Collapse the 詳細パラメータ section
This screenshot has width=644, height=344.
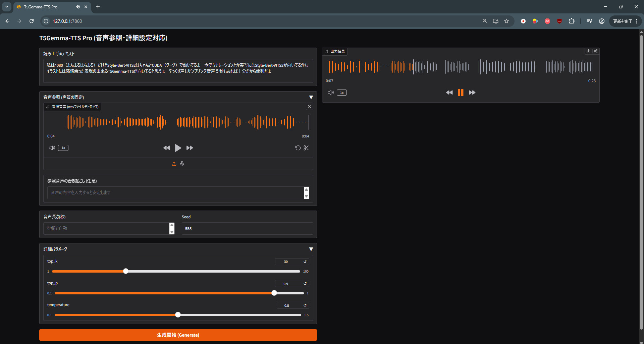[x=311, y=249]
